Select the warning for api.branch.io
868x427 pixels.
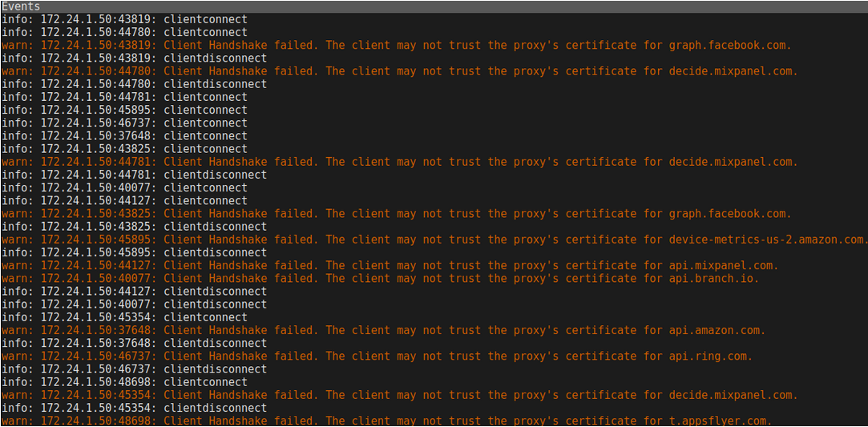[x=381, y=278]
